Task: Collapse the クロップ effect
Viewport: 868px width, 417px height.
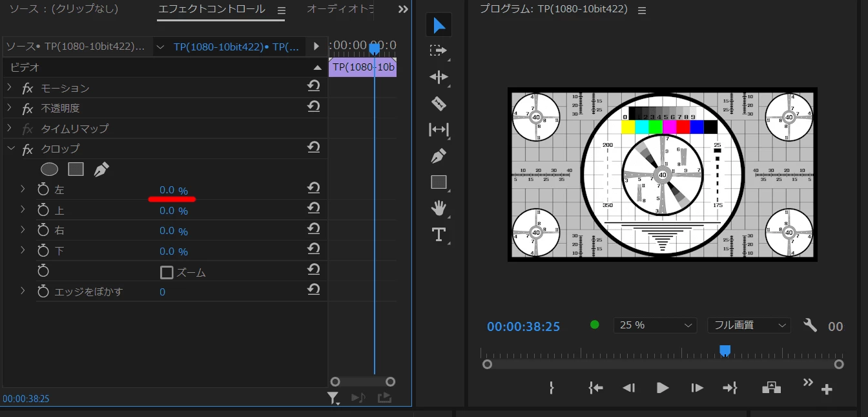Action: click(10, 148)
